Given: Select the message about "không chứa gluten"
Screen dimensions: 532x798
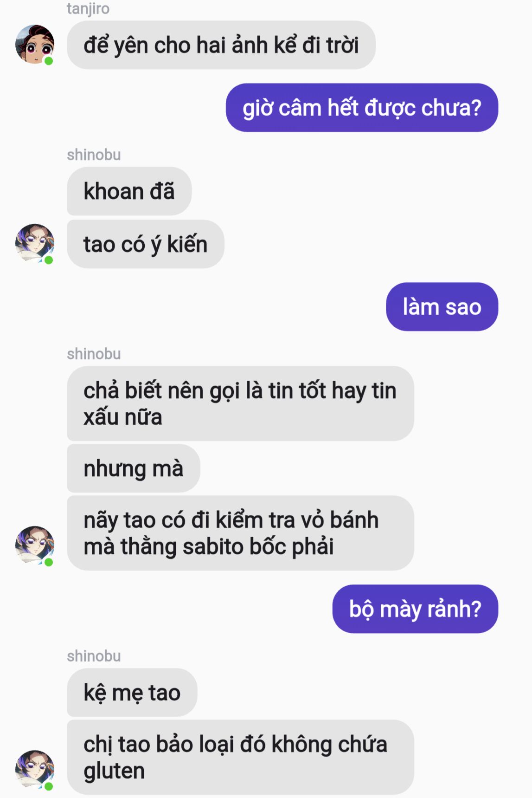Looking at the screenshot, I should pyautogui.click(x=240, y=757).
